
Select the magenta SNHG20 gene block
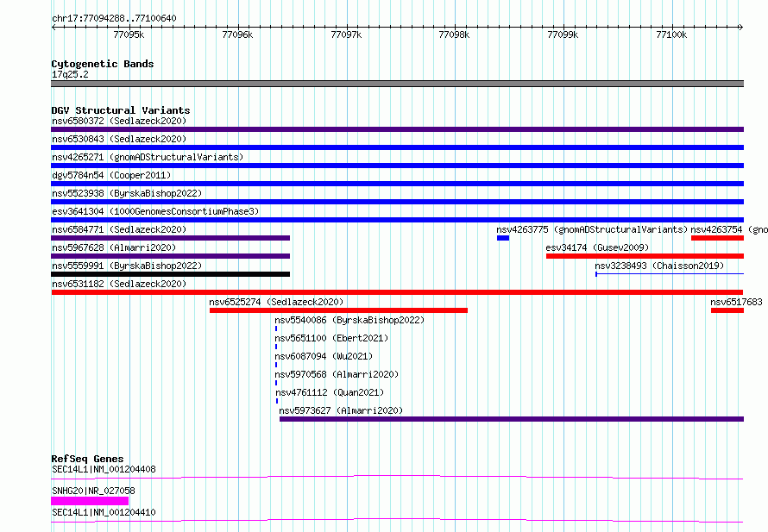click(x=90, y=501)
